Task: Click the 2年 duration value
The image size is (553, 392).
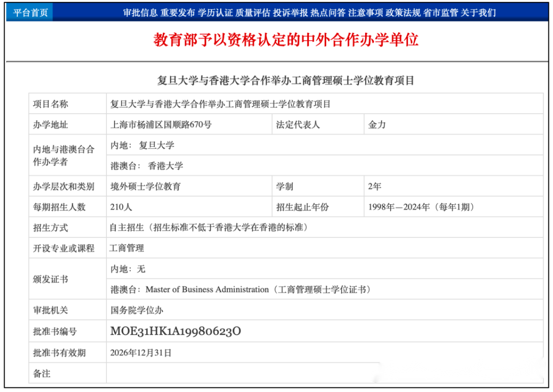Action: click(374, 186)
